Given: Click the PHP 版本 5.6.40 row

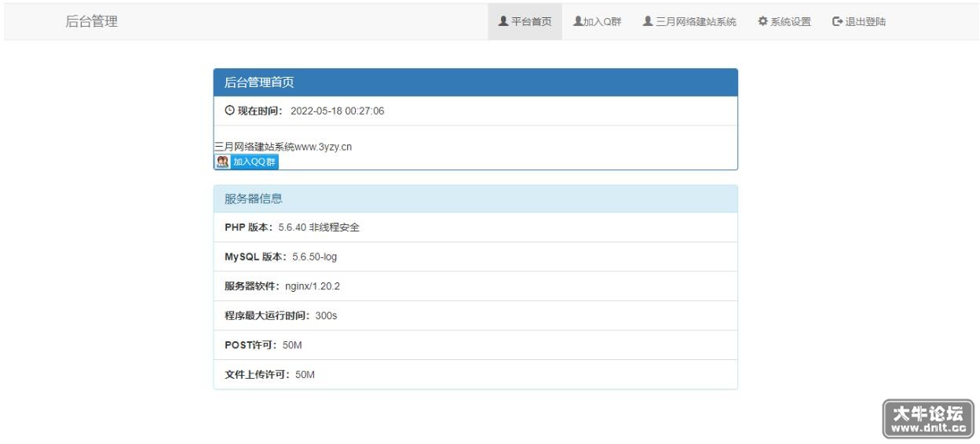Looking at the screenshot, I should point(475,227).
